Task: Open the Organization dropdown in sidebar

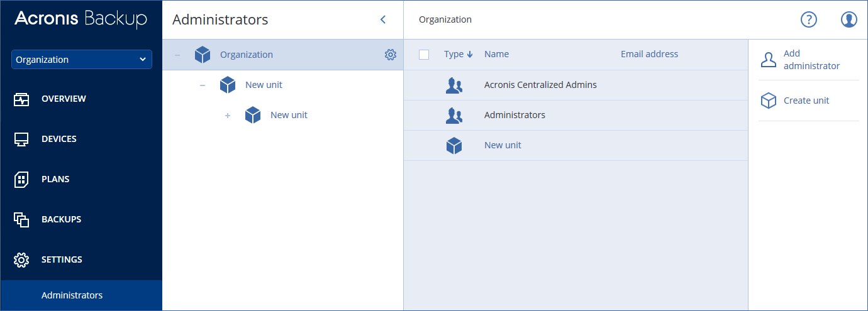Action: (x=81, y=60)
